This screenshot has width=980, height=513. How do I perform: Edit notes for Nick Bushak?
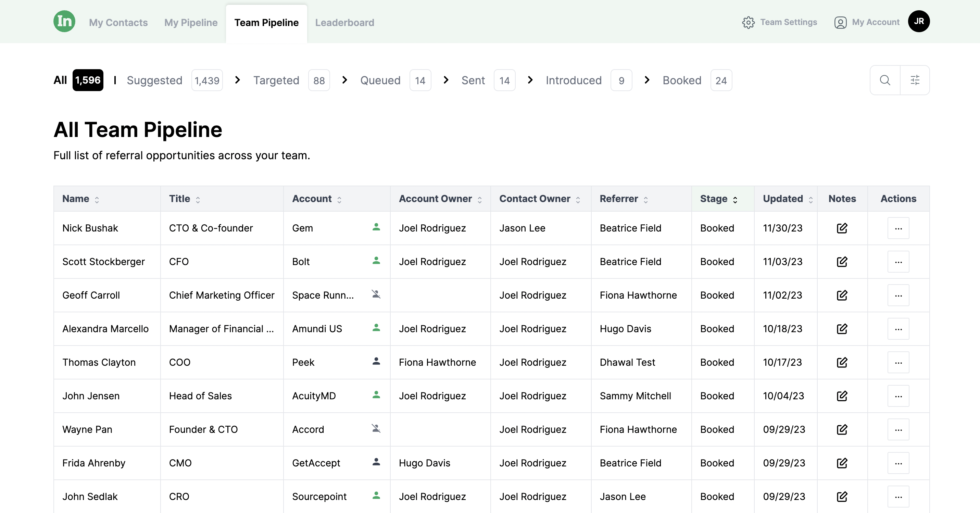(842, 228)
